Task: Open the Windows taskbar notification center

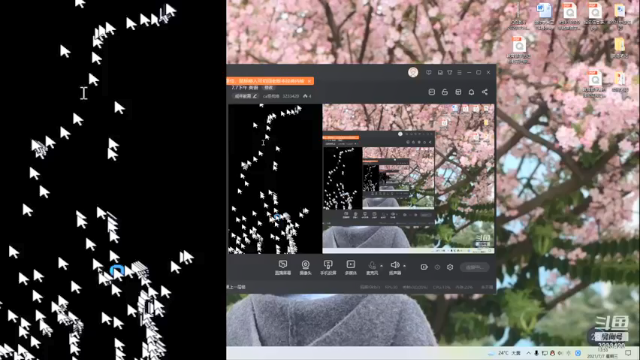Action: [628, 353]
